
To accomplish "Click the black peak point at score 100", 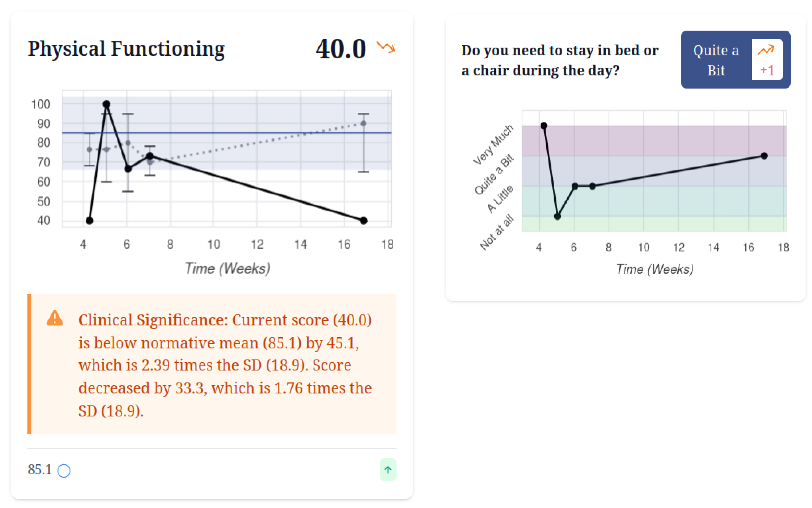I will click(x=106, y=104).
